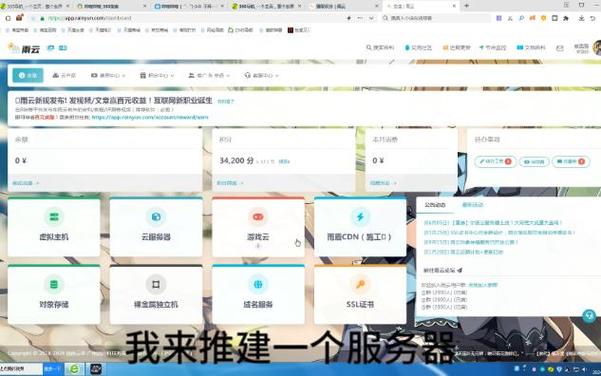
Task: Click the blue group-join link text
Action: [x=483, y=285]
